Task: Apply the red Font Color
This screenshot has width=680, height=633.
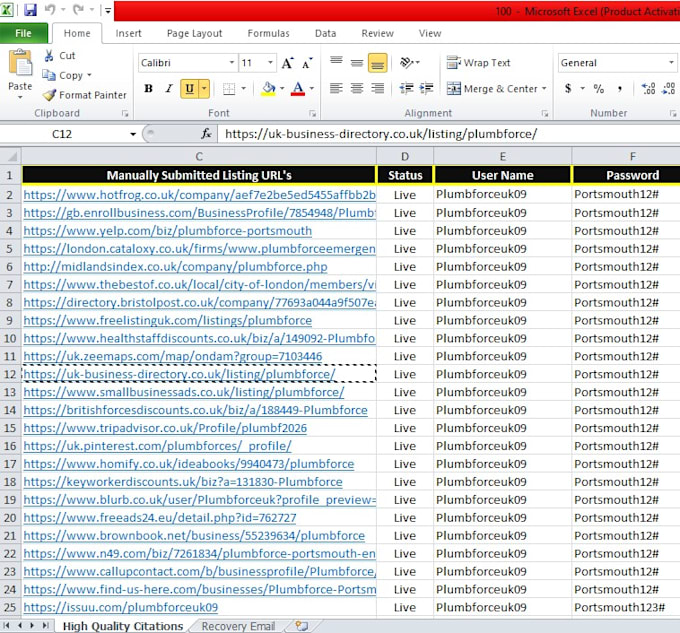Action: [298, 89]
